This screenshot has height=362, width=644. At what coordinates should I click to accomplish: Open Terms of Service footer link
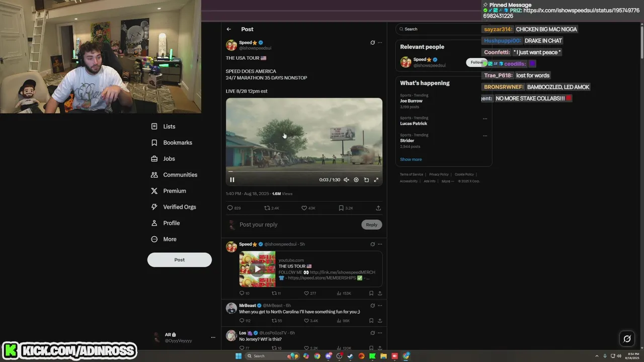[412, 174]
